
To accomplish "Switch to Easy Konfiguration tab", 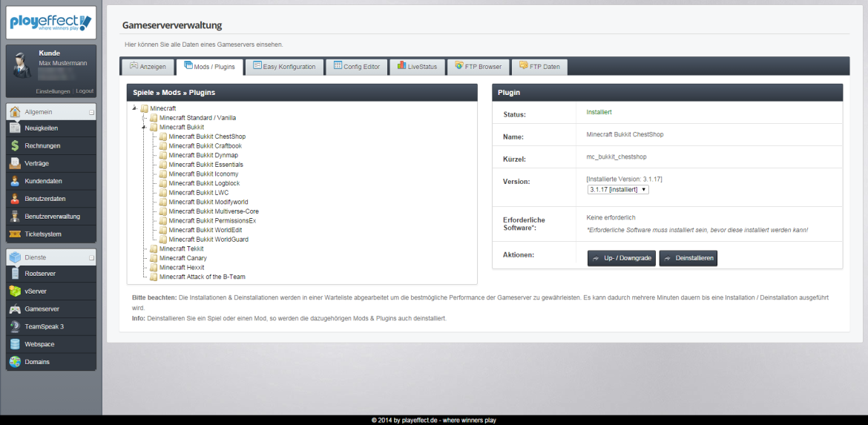I will pos(284,67).
